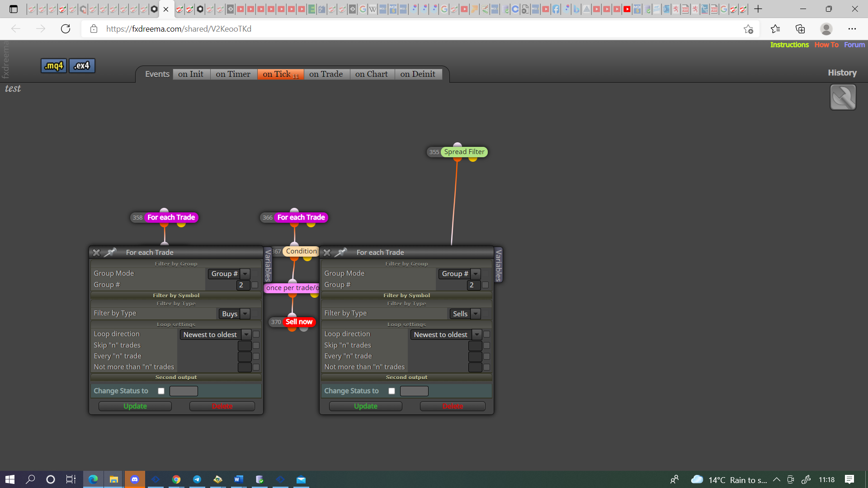Image resolution: width=868 pixels, height=488 pixels.
Task: Open left Loop direction Newest to oldest dropdown
Action: pyautogui.click(x=216, y=334)
